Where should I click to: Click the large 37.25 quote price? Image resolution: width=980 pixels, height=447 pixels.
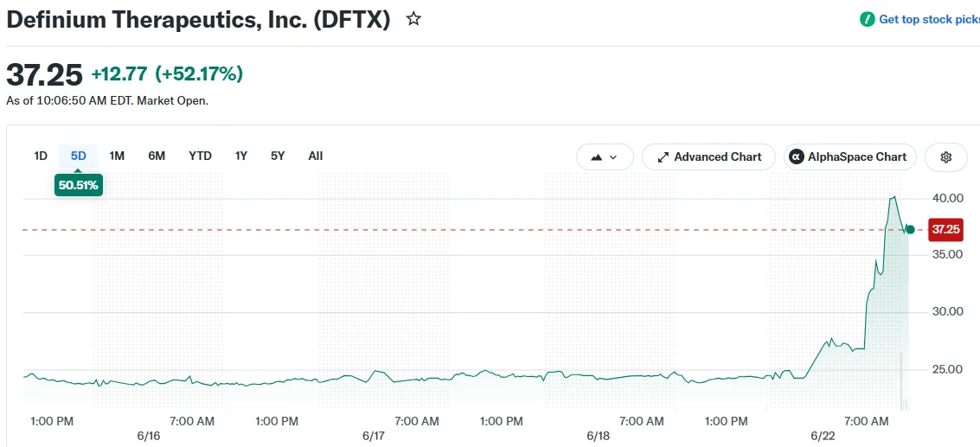click(44, 75)
